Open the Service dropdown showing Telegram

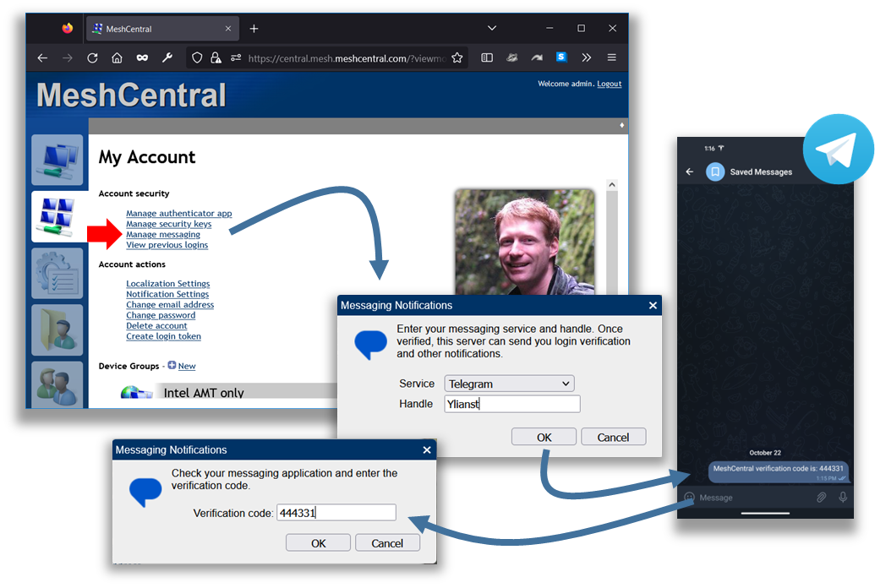(x=508, y=383)
